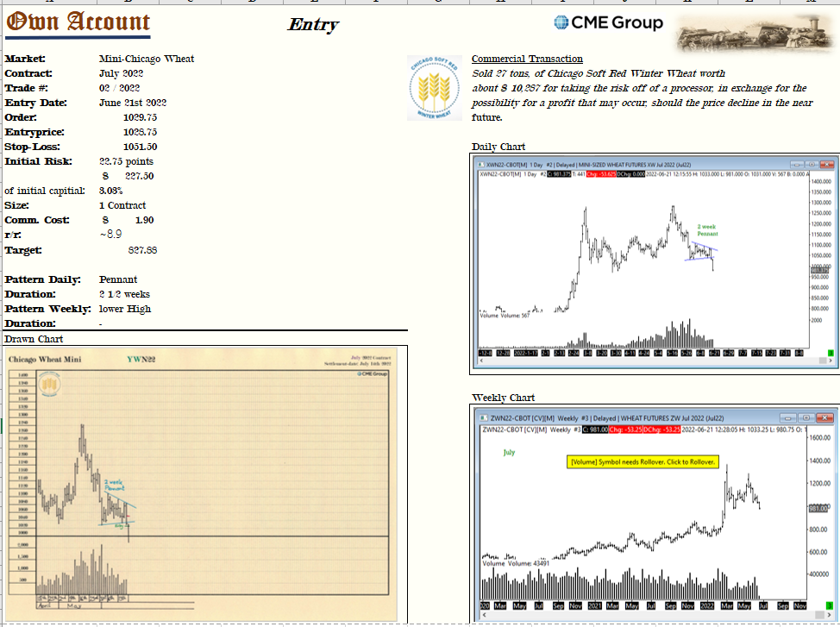Click the Comm. Cost: label
Image resolution: width=840 pixels, height=627 pixels.
coord(37,220)
